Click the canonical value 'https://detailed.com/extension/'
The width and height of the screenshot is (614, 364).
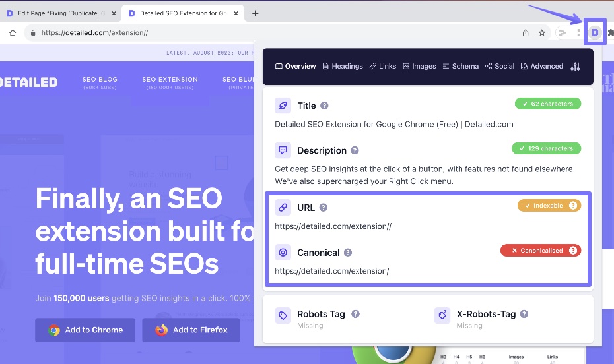coord(331,271)
